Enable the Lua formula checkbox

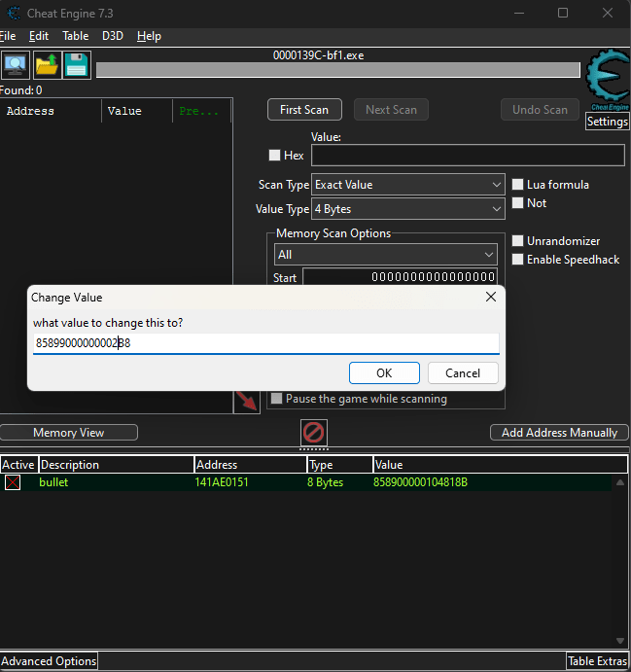tap(518, 184)
